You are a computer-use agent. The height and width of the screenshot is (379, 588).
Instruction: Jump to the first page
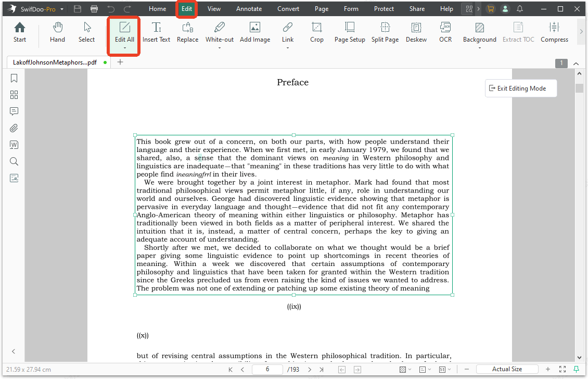point(230,370)
